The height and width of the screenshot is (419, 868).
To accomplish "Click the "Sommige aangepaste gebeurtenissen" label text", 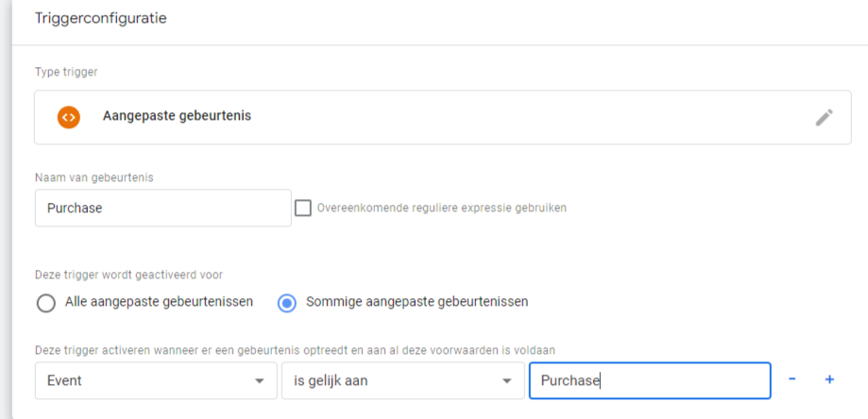I will [x=417, y=303].
